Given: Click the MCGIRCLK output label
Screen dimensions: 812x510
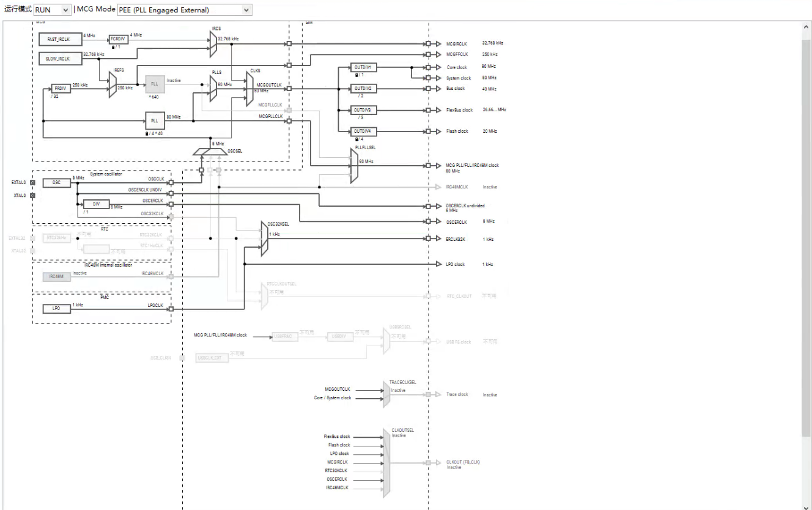Looking at the screenshot, I should (457, 44).
